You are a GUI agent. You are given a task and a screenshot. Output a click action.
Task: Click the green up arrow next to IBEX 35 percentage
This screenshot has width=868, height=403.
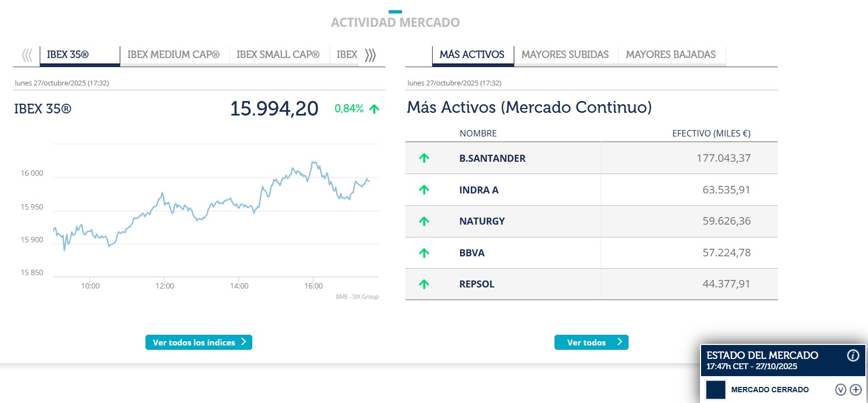[374, 109]
